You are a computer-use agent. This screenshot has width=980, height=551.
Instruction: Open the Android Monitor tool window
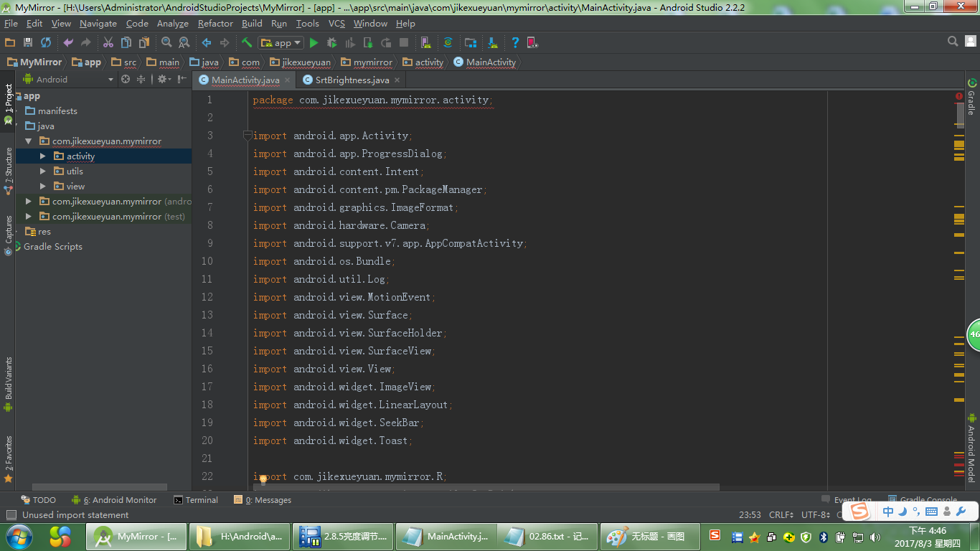(x=114, y=500)
